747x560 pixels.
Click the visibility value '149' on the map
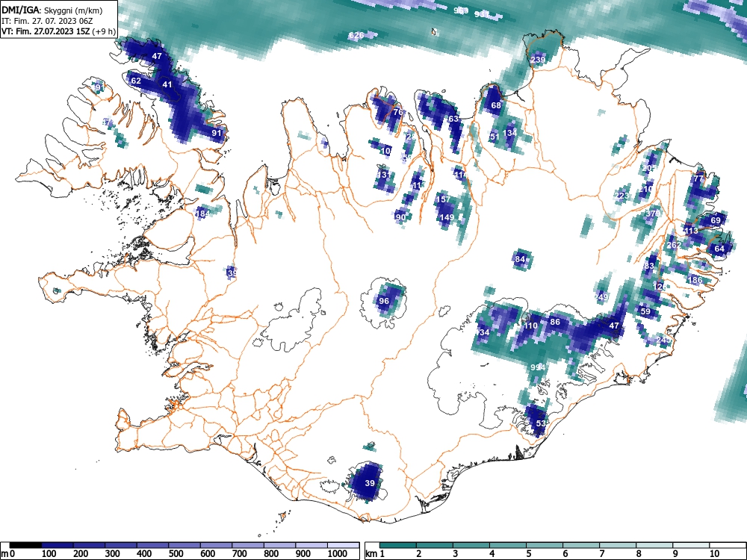coord(447,217)
